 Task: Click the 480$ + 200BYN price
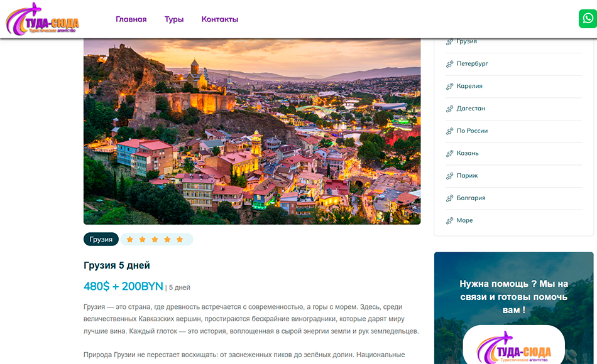pyautogui.click(x=123, y=286)
